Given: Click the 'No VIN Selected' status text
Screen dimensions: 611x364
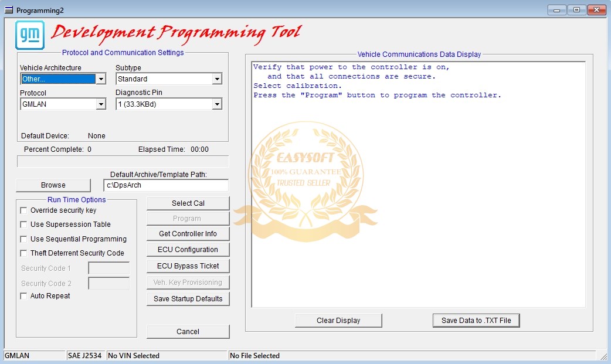Looking at the screenshot, I should point(134,355).
